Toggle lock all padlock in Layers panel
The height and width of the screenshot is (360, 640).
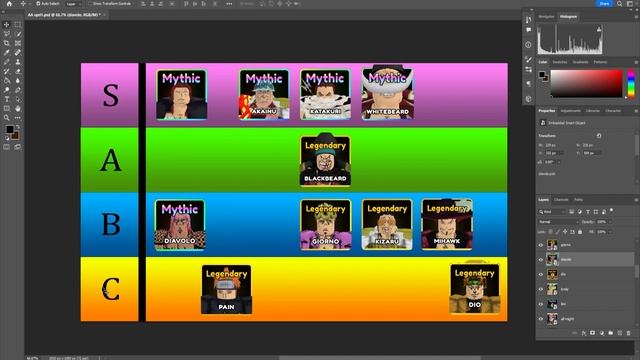[x=580, y=232]
